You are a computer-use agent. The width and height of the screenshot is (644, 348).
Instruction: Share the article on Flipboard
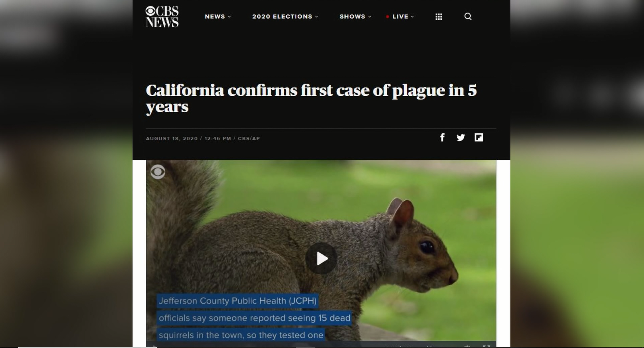point(479,137)
